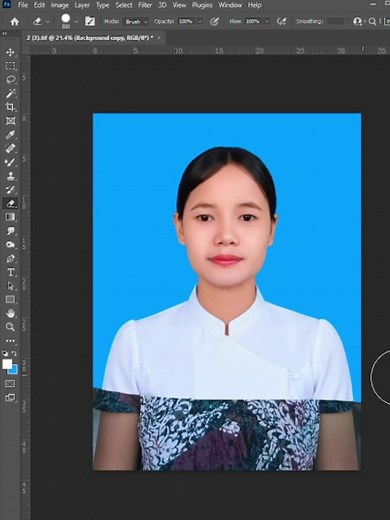
Task: Open the Plugins menu
Action: (202, 5)
